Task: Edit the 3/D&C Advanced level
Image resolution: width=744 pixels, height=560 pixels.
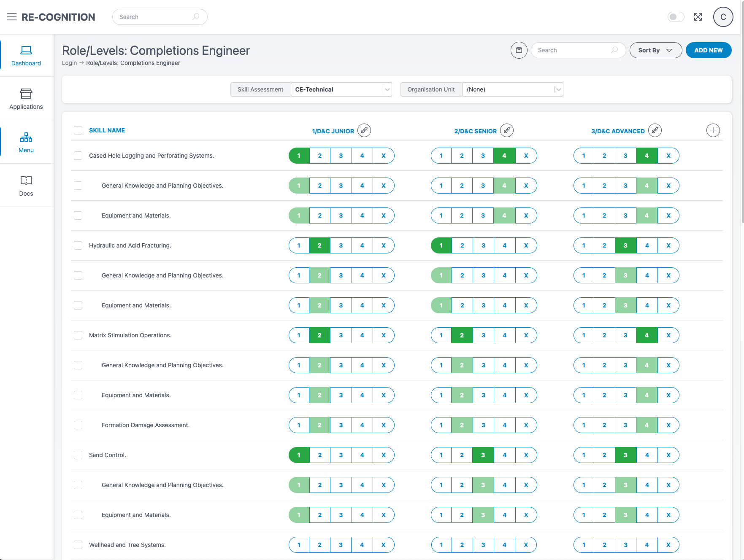Action: 655,130
